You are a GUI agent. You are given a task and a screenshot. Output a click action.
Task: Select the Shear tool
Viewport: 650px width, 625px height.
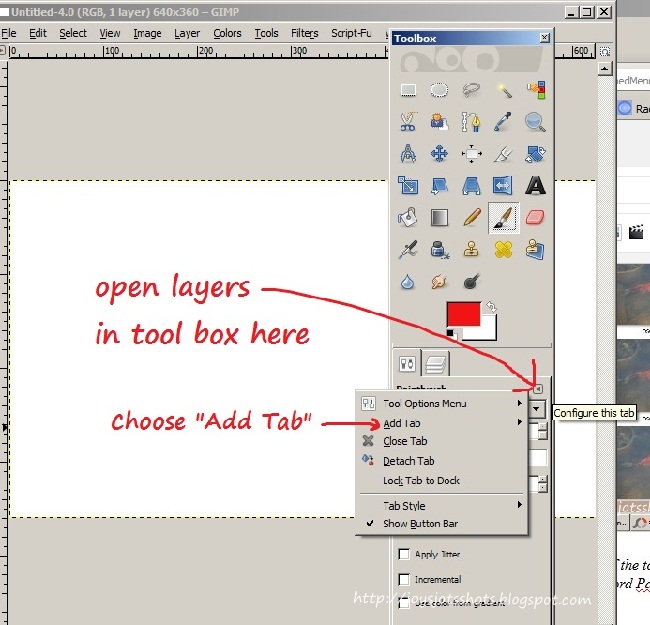439,186
